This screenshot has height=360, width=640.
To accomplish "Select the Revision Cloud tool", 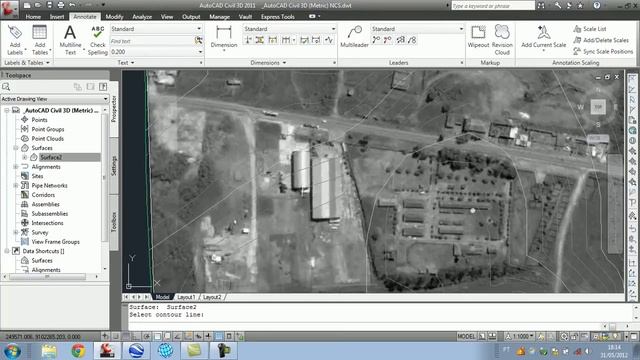I will coord(502,40).
